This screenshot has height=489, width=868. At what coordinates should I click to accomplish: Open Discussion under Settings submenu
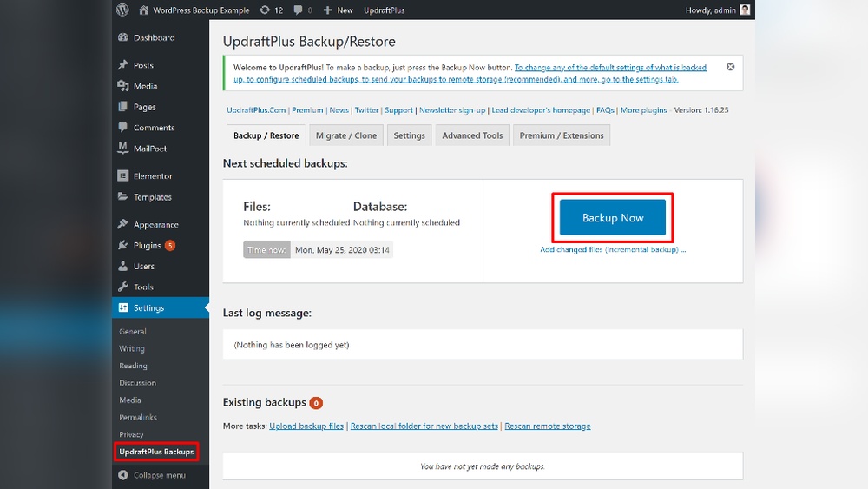(137, 383)
